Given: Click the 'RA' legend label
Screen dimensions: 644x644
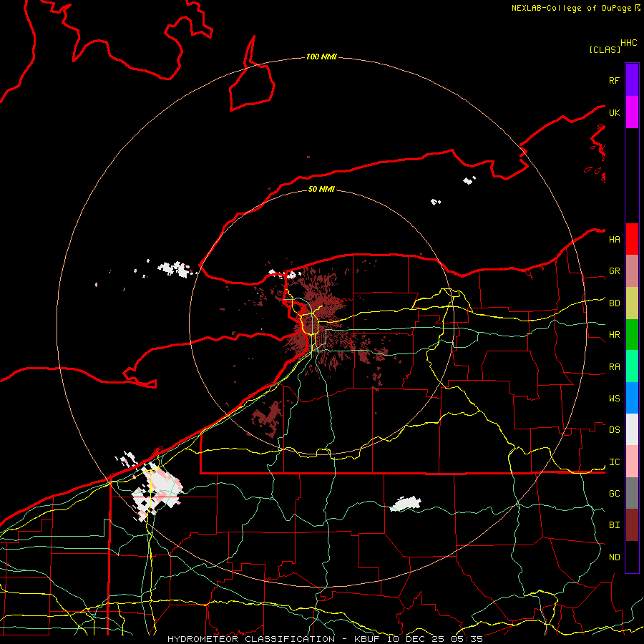Looking at the screenshot, I should point(614,367).
